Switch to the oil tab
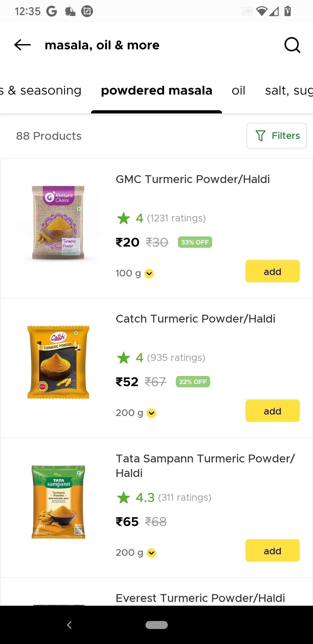The image size is (313, 644). (x=239, y=91)
